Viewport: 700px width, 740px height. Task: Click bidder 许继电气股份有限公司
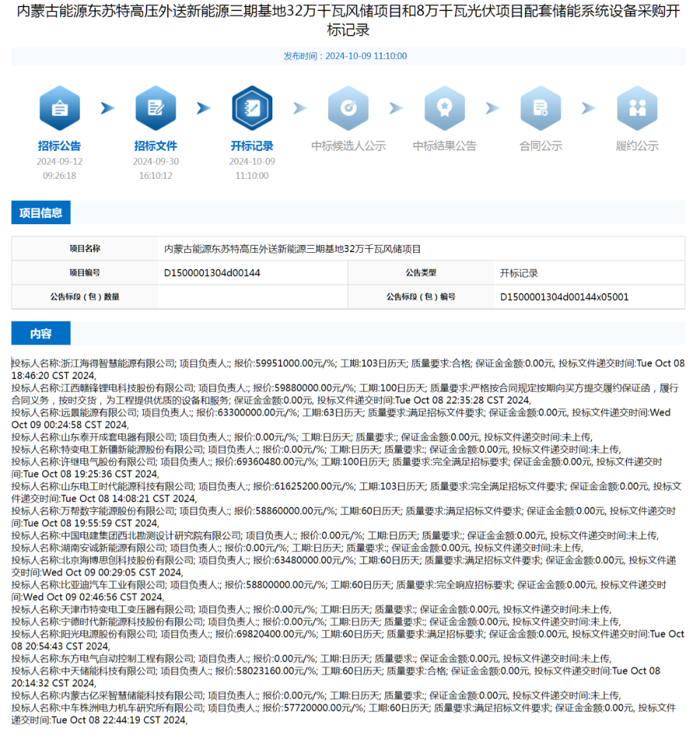[108, 461]
